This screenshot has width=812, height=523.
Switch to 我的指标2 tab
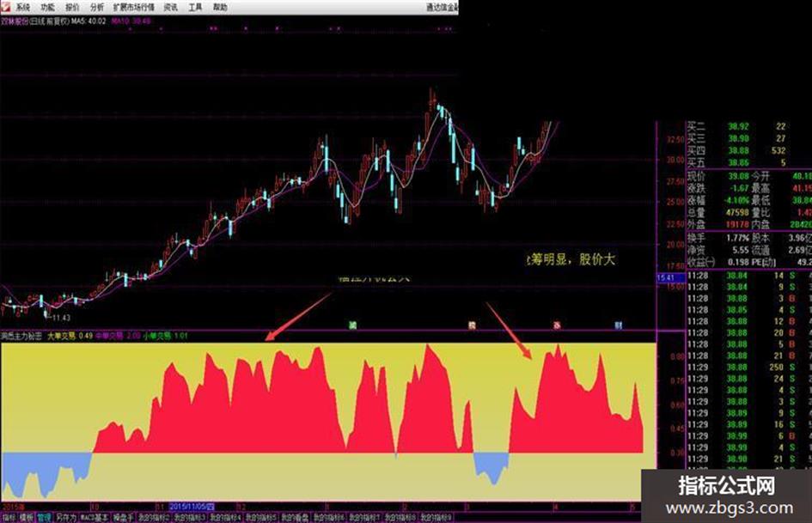[x=154, y=517]
